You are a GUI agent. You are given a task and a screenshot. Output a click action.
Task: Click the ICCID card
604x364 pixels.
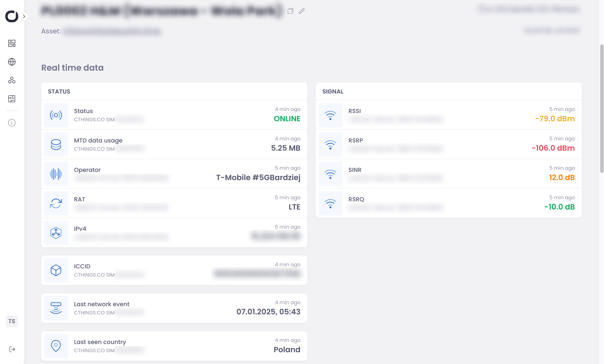(x=174, y=270)
